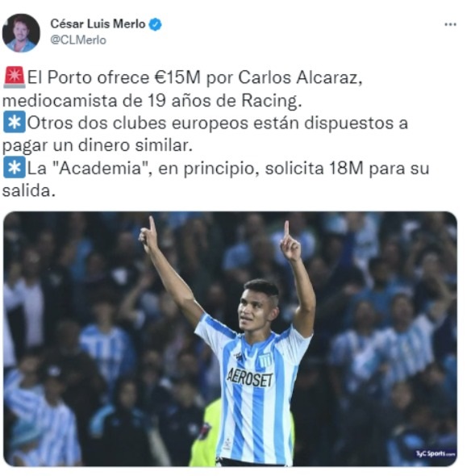This screenshot has height=476, width=471.
Task: Open the three-dot more options menu
Action: tap(450, 24)
